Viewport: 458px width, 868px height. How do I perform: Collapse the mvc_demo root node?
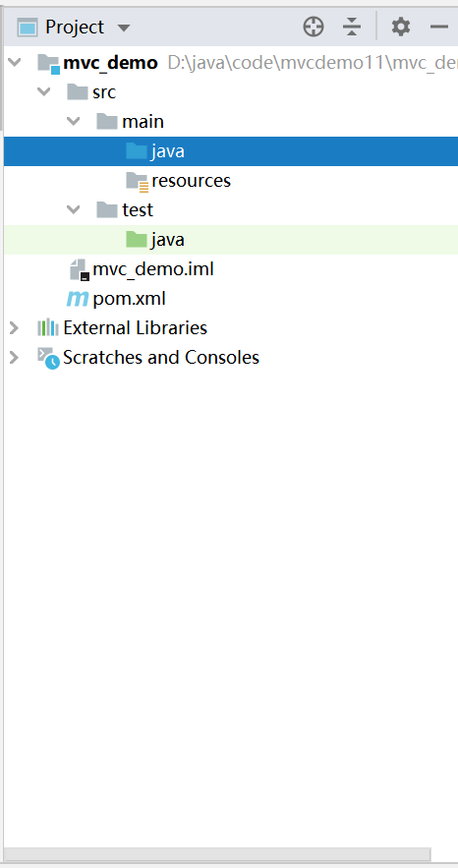pos(15,62)
